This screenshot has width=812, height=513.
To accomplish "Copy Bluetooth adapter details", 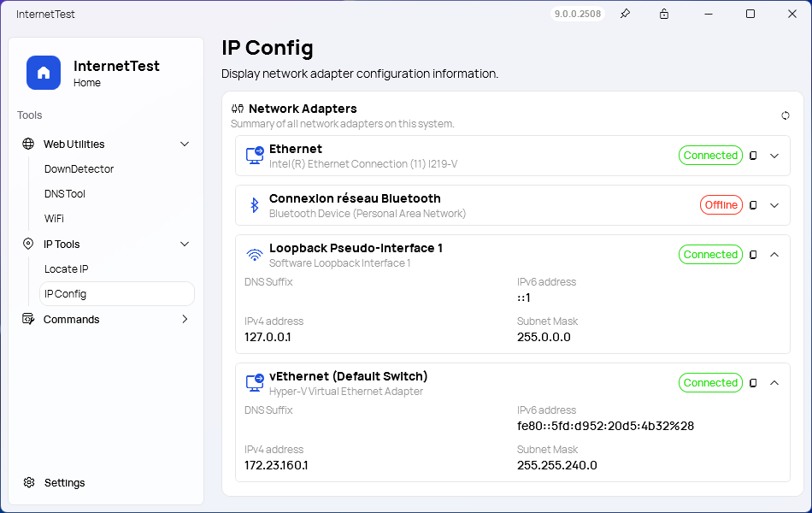I will tap(754, 205).
